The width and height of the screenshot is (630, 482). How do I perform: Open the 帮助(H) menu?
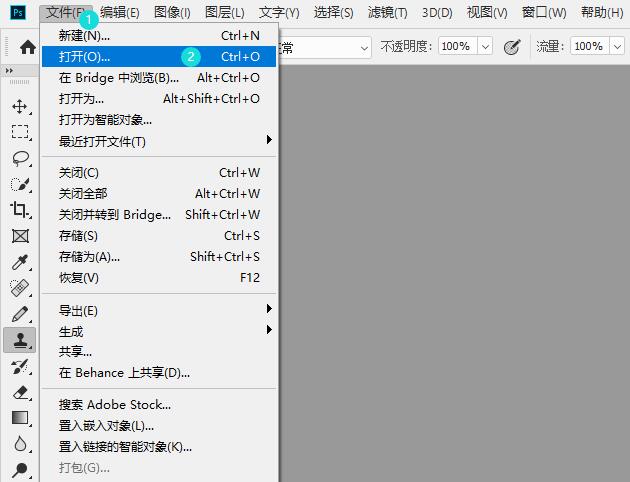(602, 13)
